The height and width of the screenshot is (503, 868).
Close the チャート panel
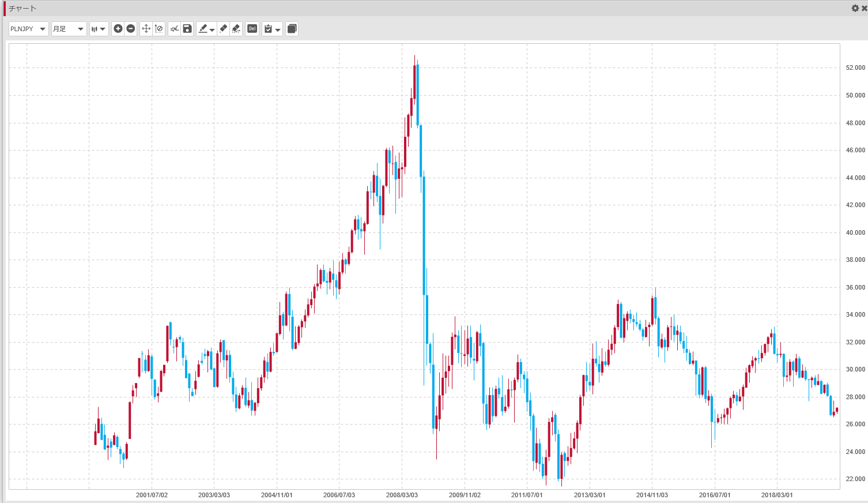(864, 8)
